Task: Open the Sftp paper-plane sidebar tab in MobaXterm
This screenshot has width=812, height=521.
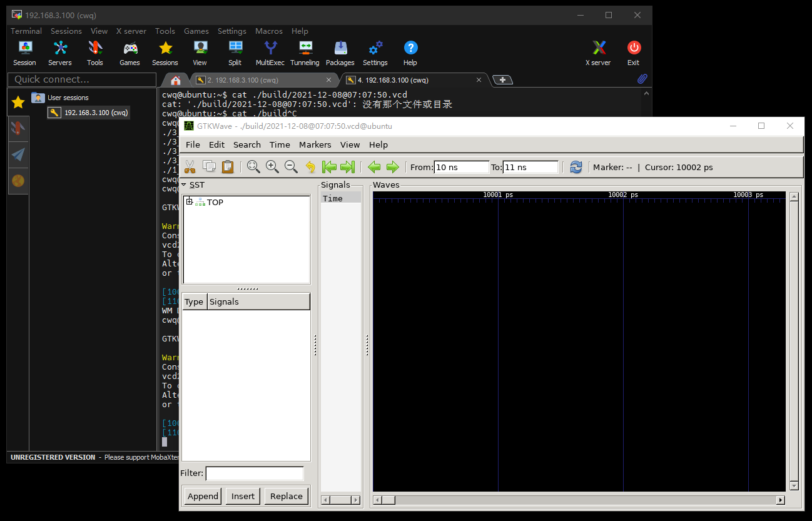Action: pos(18,154)
